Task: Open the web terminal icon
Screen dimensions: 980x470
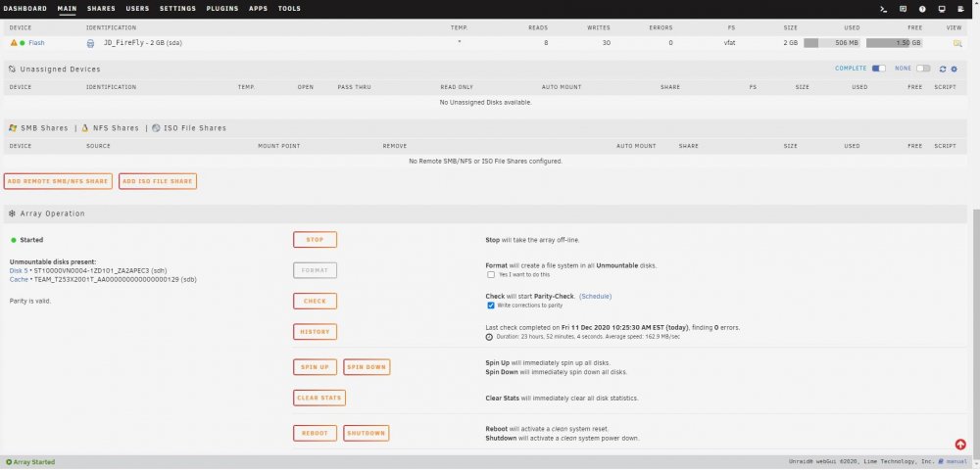Action: [883, 10]
